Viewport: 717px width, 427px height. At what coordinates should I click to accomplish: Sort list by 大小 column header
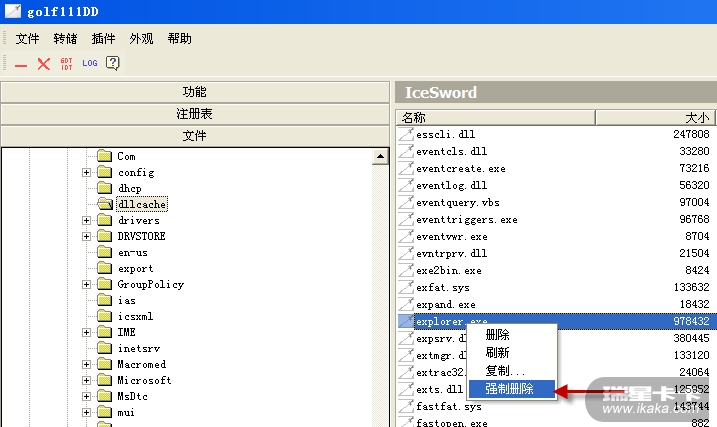[655, 117]
